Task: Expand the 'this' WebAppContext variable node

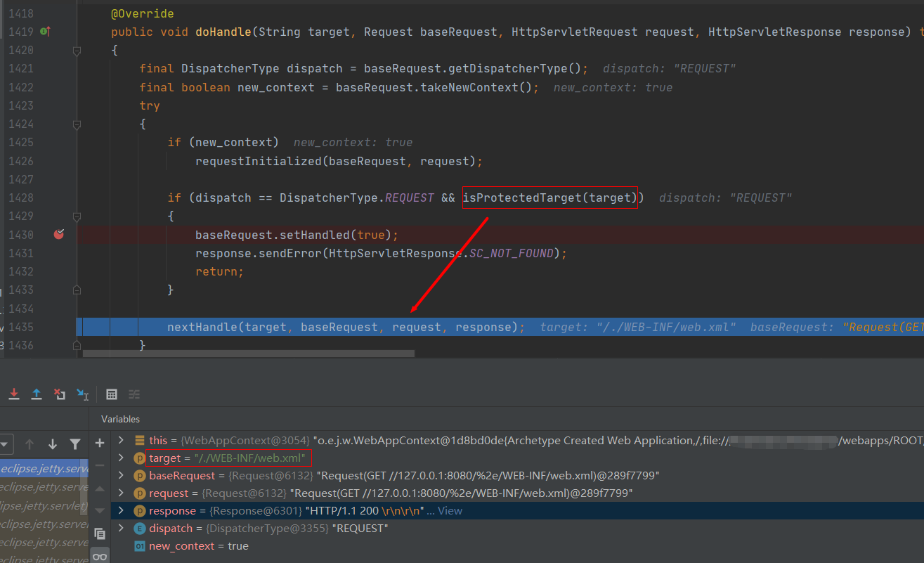Action: (x=121, y=440)
